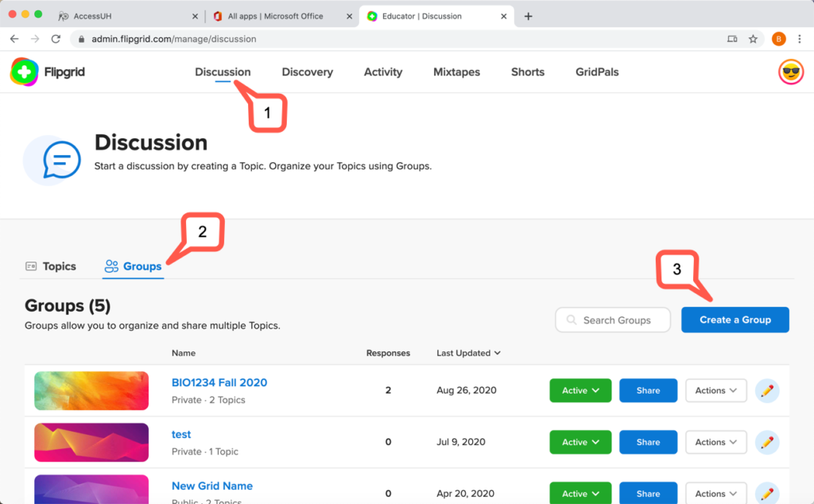Click the browser address bar URL
The height and width of the screenshot is (504, 814).
point(174,39)
